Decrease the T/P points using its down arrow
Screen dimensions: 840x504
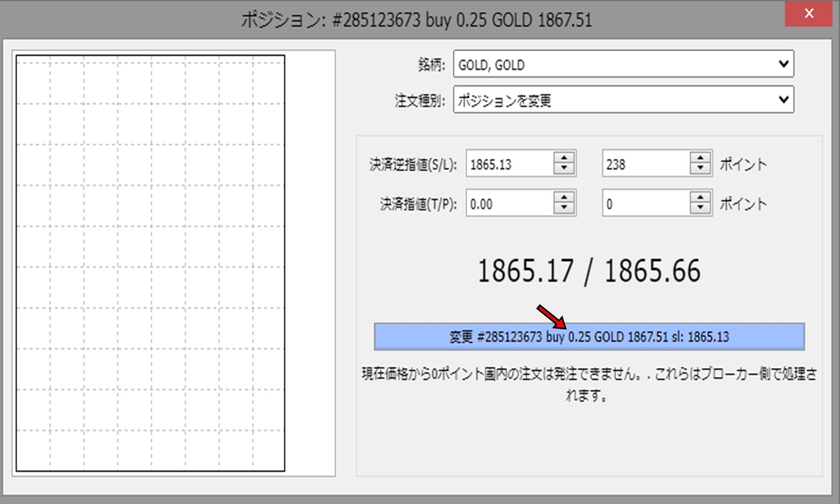pos(698,207)
